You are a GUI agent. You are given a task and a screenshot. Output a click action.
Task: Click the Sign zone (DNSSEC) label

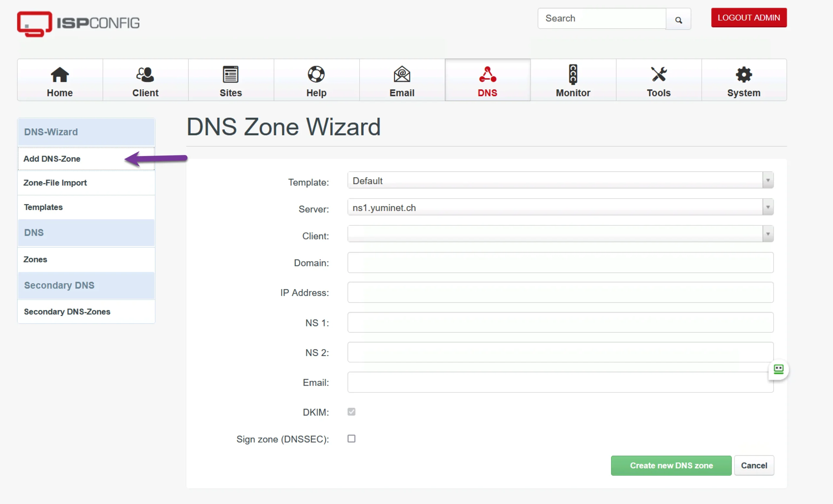click(282, 439)
